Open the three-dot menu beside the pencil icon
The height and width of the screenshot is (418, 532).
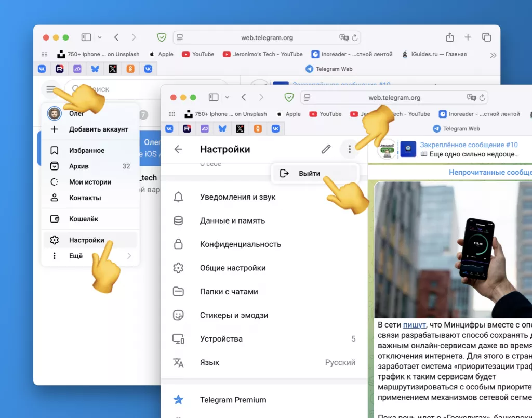pyautogui.click(x=350, y=149)
